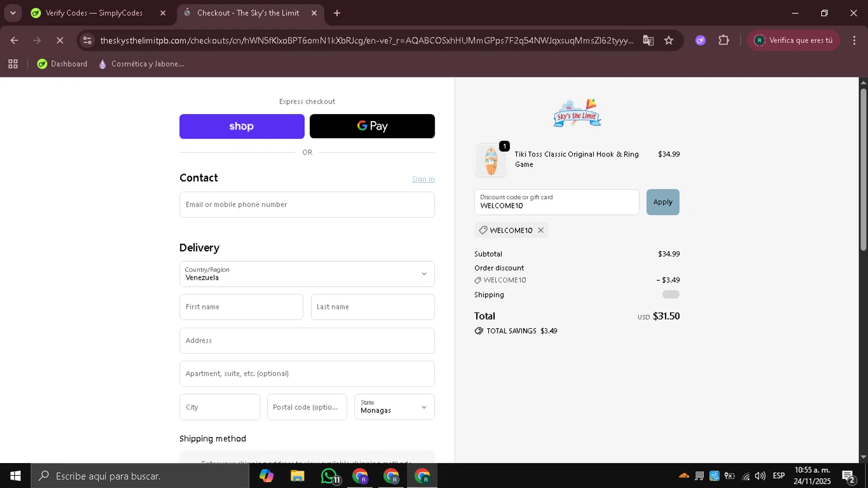Open the apps grid in bookmarks bar
The width and height of the screenshot is (868, 488).
pyautogui.click(x=13, y=64)
